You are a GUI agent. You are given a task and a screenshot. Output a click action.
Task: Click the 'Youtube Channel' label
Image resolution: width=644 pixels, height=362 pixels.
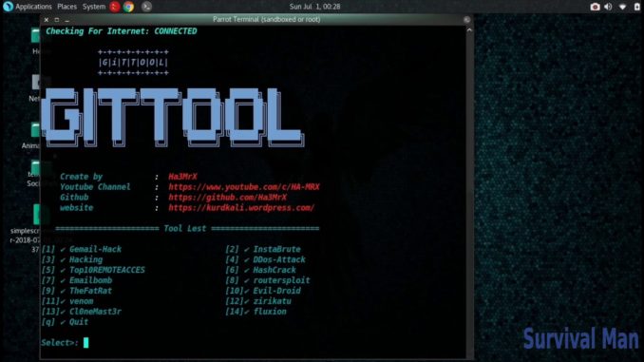tap(95, 187)
